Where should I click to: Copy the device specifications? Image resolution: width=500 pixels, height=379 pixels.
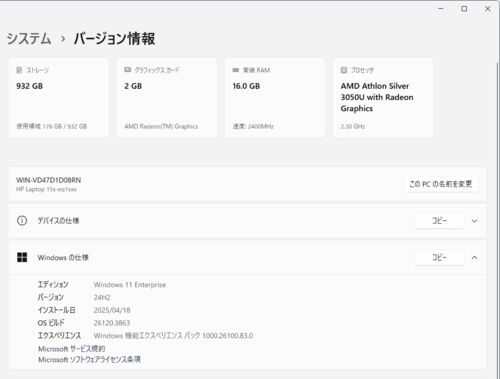439,221
